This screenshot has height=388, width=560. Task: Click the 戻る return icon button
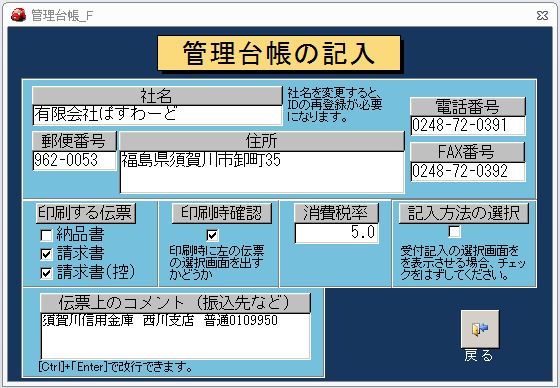coord(480,329)
